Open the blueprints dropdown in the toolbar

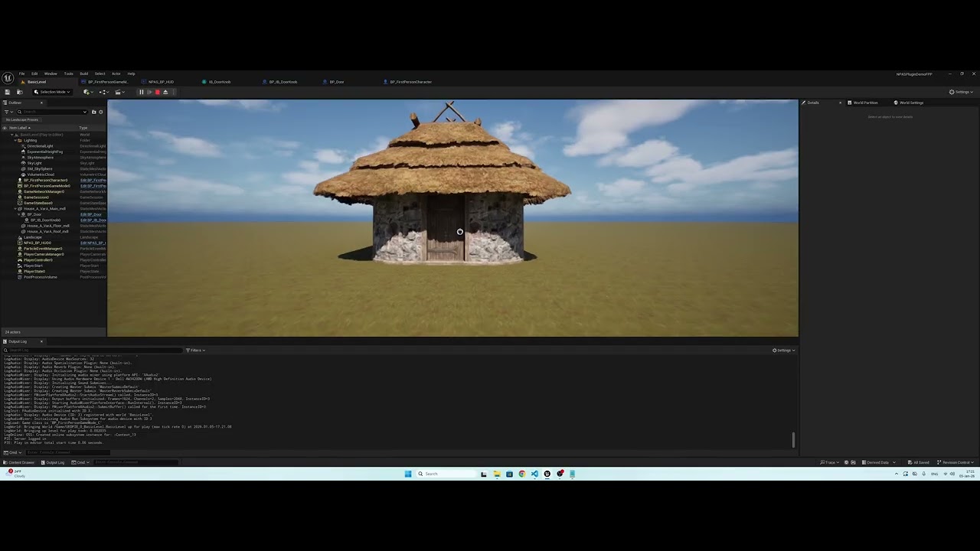click(103, 92)
